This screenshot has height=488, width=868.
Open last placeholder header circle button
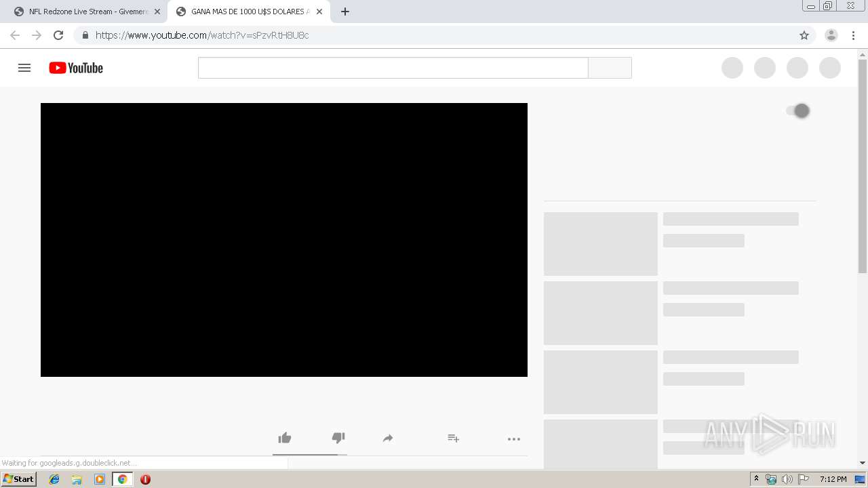point(830,68)
